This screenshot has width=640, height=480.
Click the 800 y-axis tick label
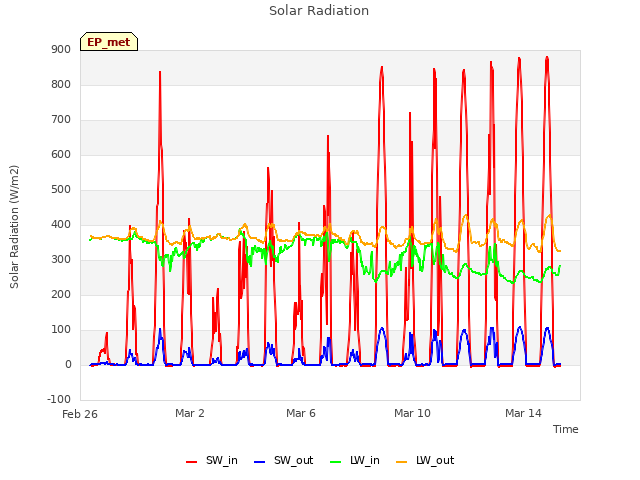[x=61, y=85]
